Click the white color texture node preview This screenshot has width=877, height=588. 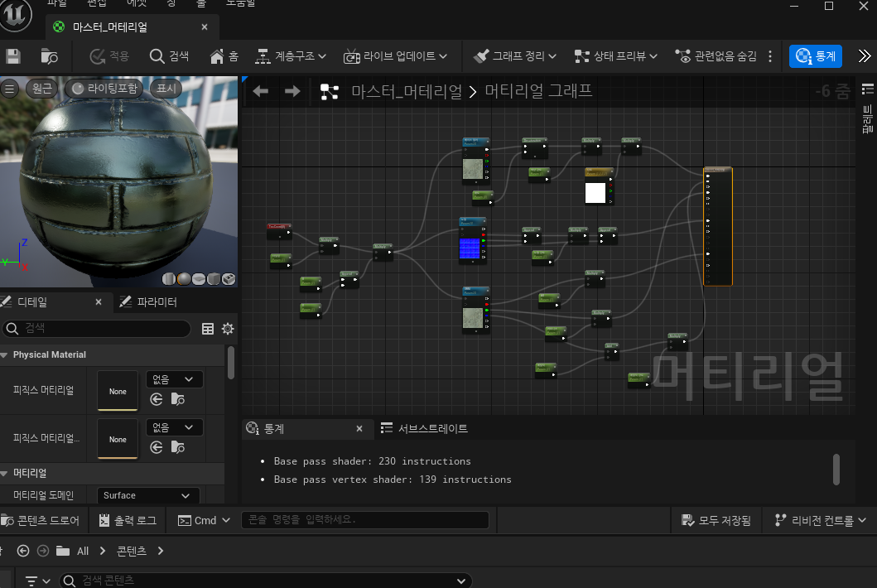[x=595, y=192]
